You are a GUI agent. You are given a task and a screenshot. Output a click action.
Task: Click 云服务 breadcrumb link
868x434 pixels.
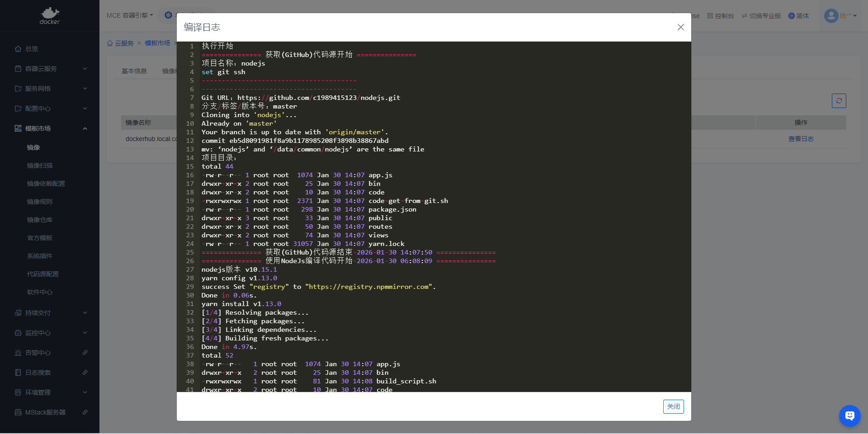124,43
